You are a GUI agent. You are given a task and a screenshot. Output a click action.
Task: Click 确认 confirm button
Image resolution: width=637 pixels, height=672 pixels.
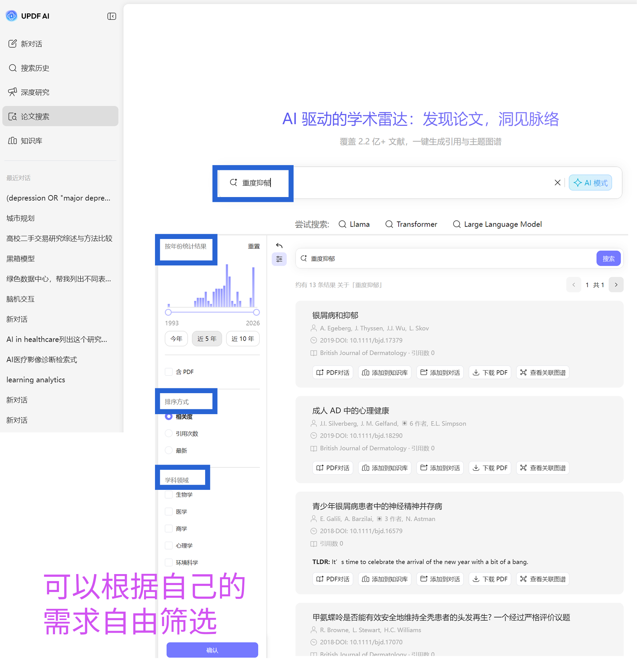tap(212, 650)
